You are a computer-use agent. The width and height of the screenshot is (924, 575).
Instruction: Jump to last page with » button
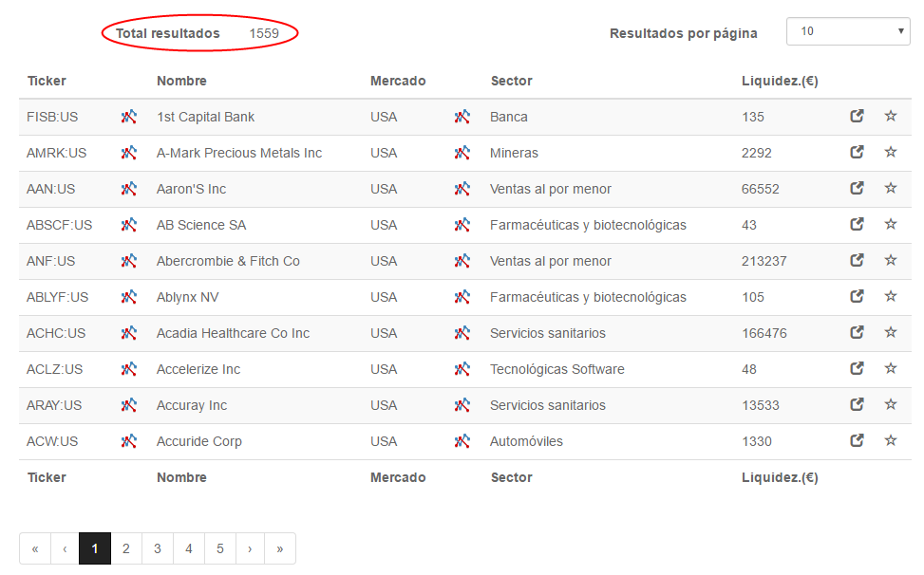click(x=280, y=548)
